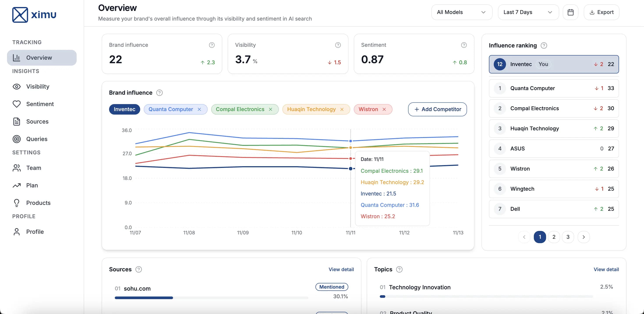
Task: Open the All Models dropdown
Action: click(x=462, y=12)
